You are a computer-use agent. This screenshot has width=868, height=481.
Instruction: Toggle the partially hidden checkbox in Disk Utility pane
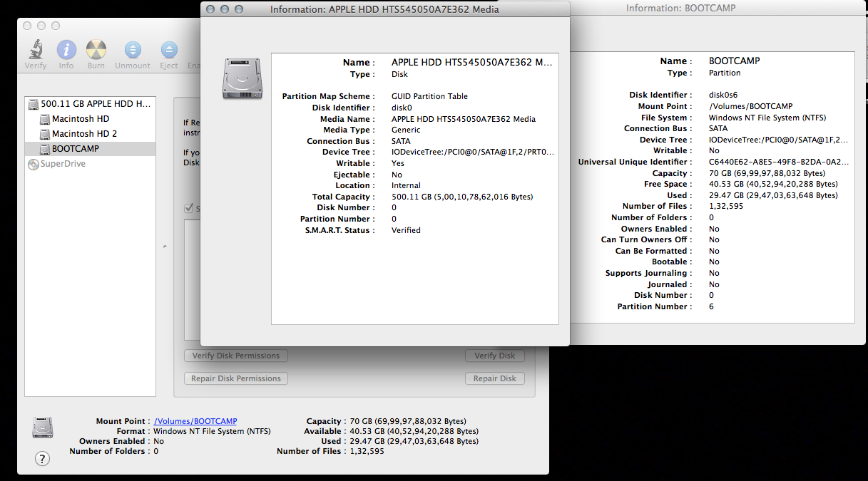(189, 208)
